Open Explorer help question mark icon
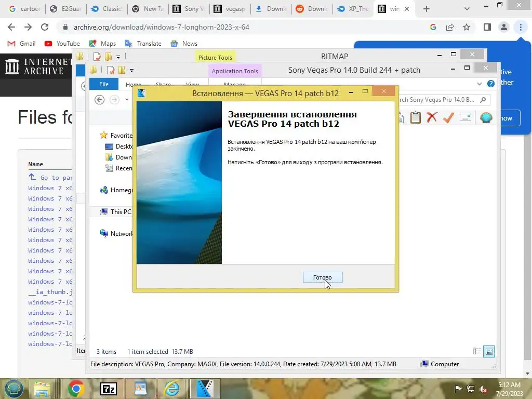Viewport: 532px width, 399px height. pos(490,84)
